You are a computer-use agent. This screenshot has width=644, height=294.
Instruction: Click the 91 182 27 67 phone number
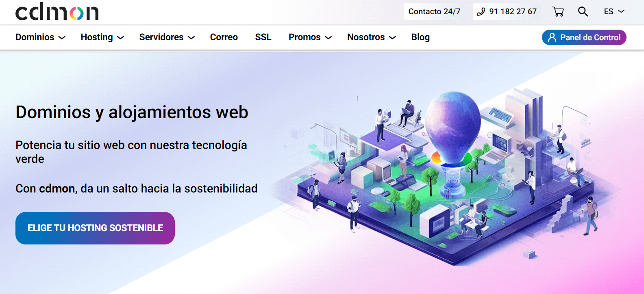click(x=513, y=11)
